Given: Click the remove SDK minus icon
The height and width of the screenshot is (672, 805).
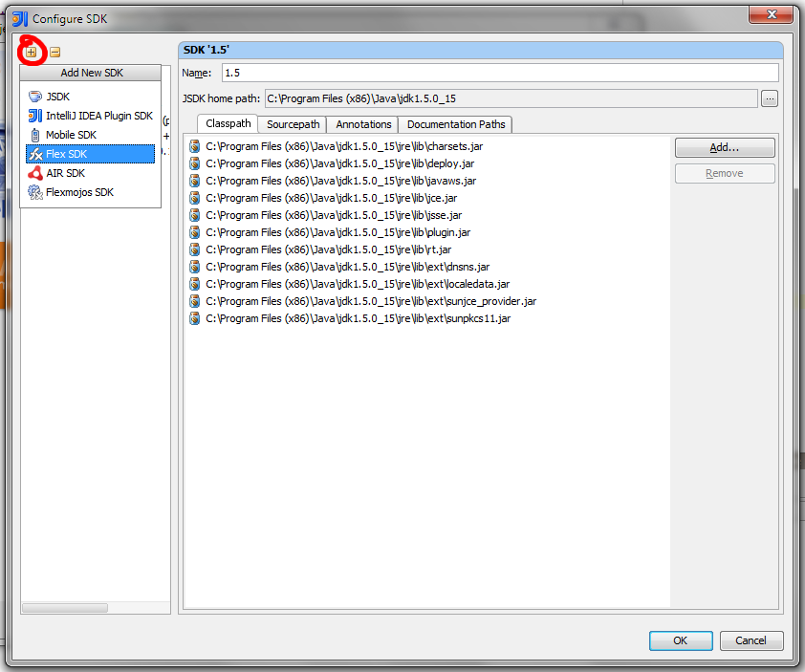Looking at the screenshot, I should (x=54, y=52).
